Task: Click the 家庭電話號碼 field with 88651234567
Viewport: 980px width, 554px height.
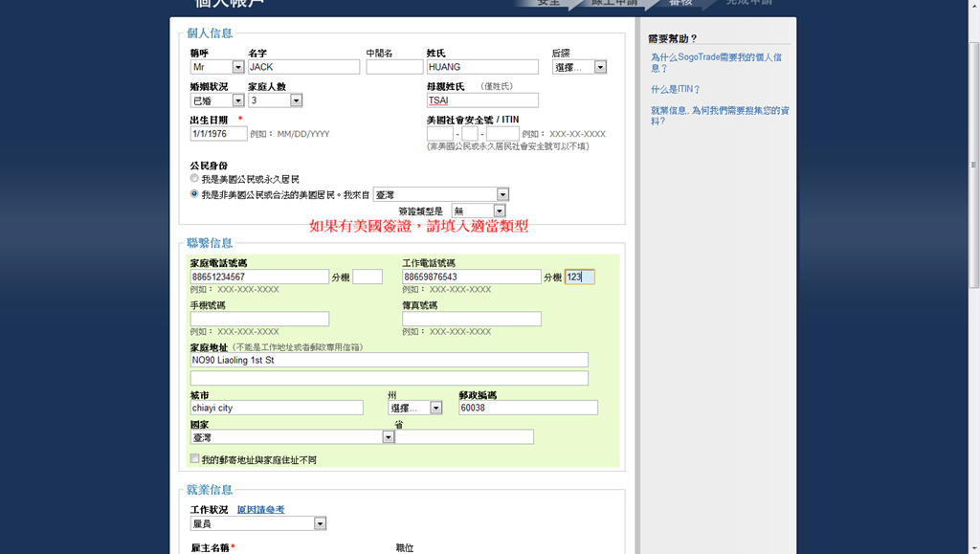Action: tap(259, 277)
